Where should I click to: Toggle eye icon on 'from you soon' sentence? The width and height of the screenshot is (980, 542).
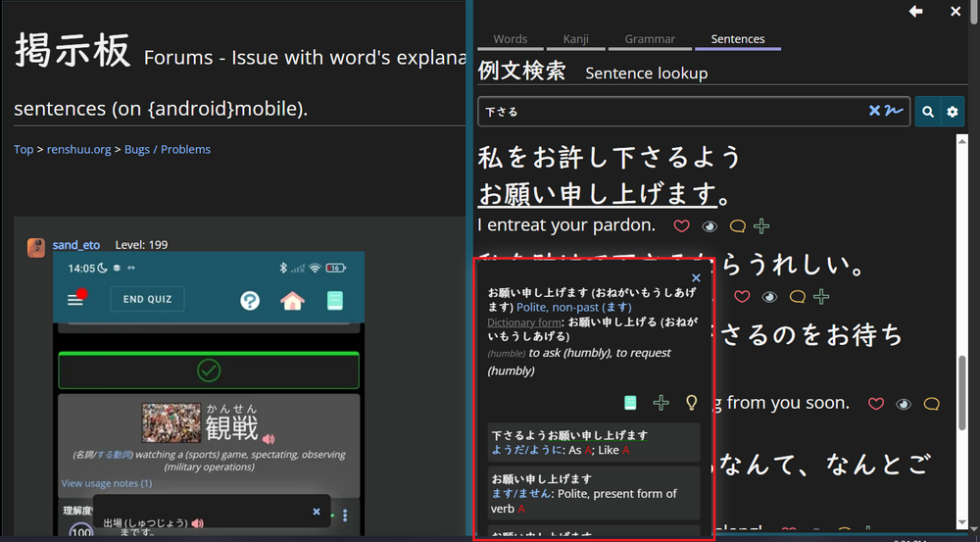tap(904, 405)
